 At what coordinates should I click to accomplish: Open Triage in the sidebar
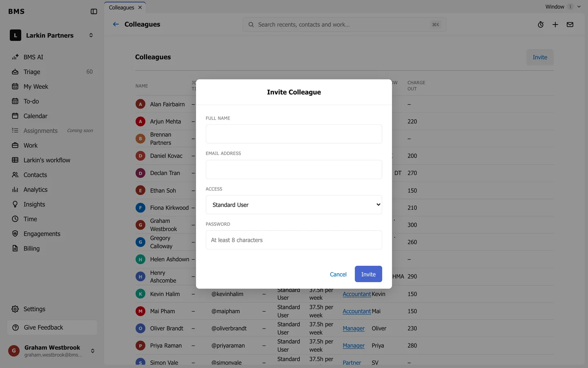[x=52, y=72]
